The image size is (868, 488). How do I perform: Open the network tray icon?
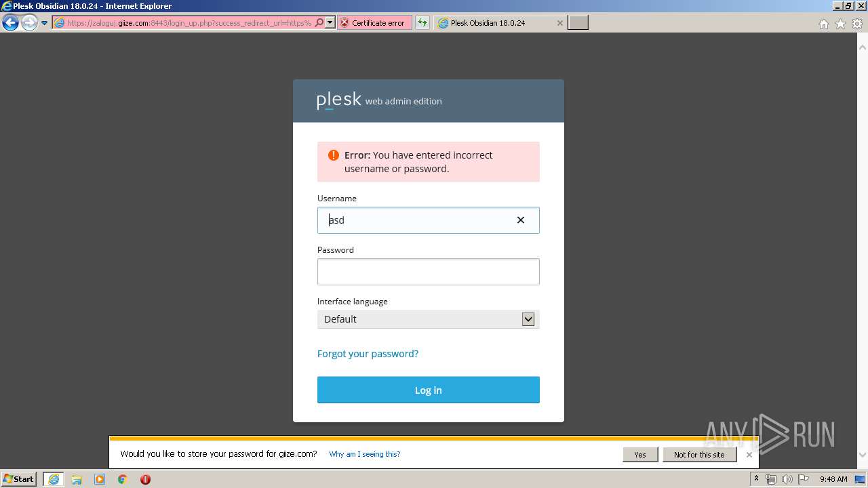tap(771, 479)
